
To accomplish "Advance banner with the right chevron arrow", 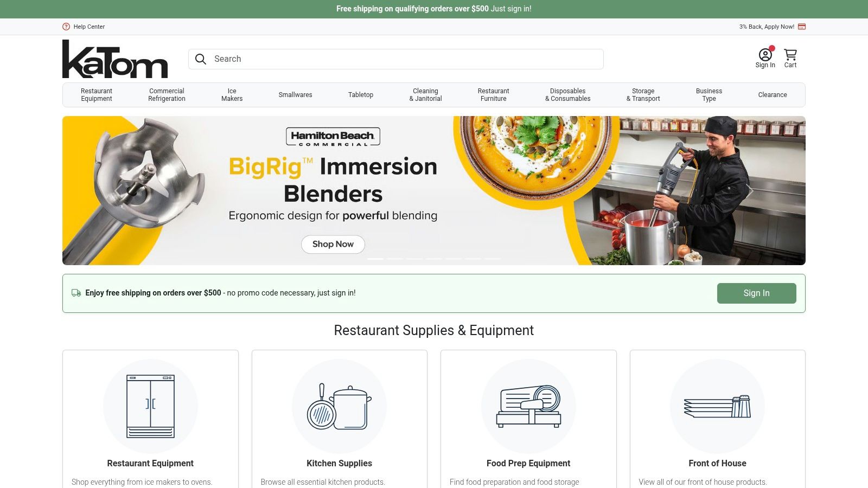I will tap(749, 190).
